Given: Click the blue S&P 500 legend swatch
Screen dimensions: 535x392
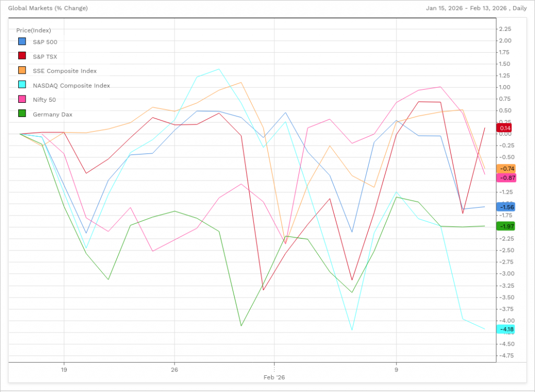Looking at the screenshot, I should (22, 42).
